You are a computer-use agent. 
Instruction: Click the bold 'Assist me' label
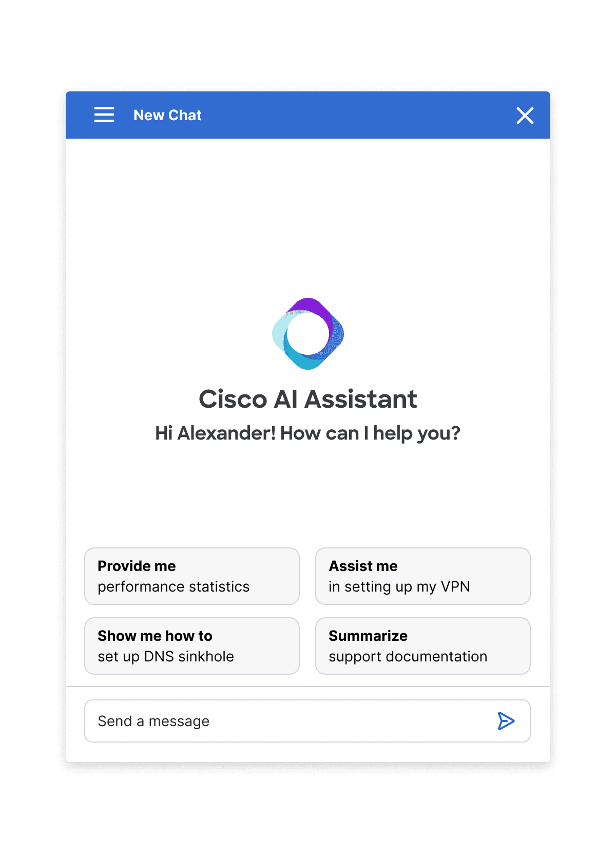click(x=363, y=566)
